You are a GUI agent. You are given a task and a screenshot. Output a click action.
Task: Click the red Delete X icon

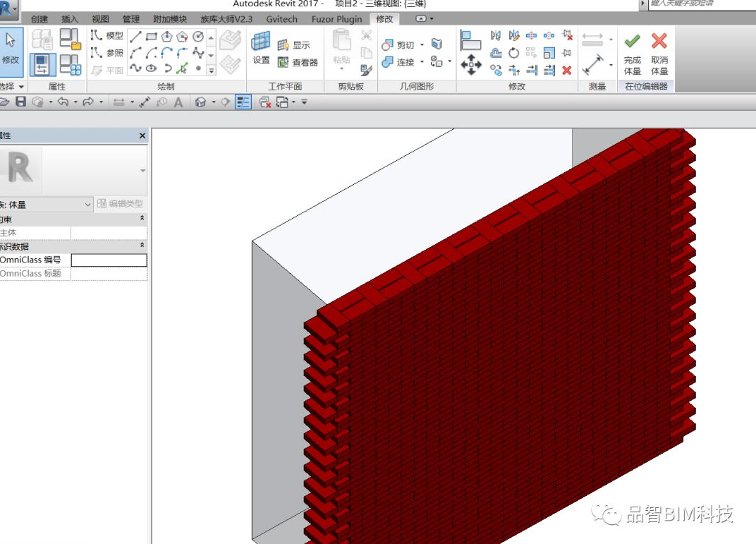tap(566, 70)
